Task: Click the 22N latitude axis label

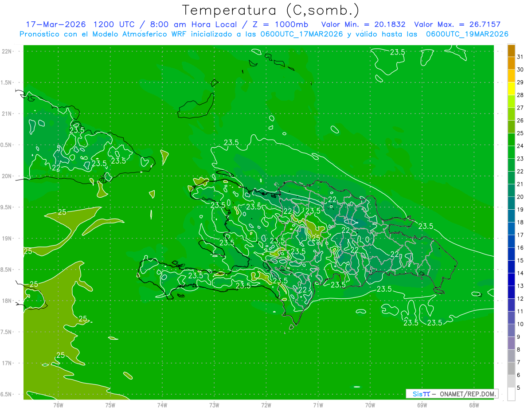Action: click(x=8, y=51)
